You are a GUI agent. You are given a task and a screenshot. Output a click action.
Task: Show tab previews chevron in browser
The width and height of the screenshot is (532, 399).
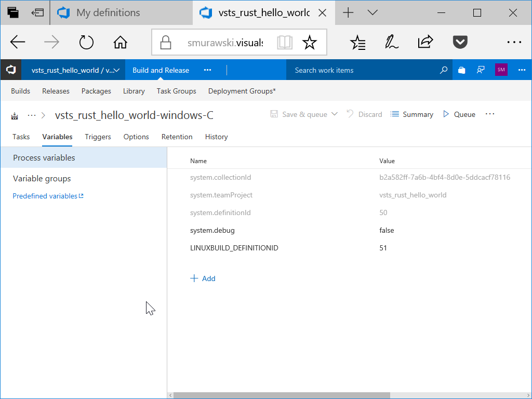tap(373, 13)
